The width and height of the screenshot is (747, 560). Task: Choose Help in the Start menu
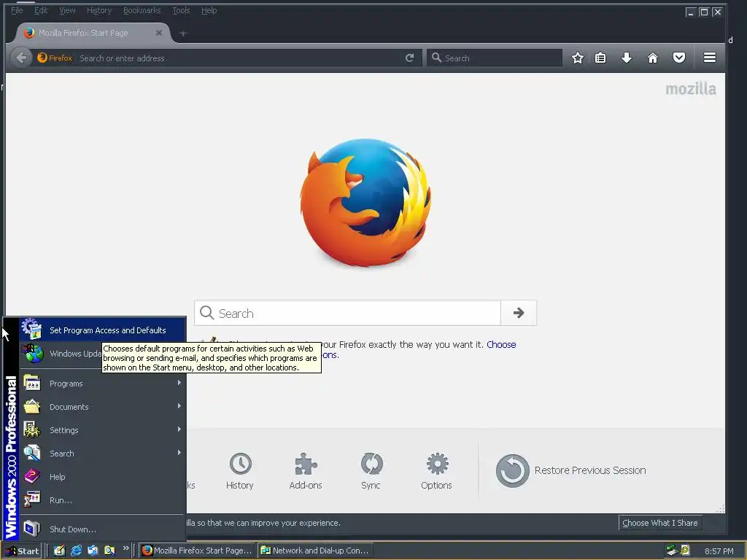102,477
